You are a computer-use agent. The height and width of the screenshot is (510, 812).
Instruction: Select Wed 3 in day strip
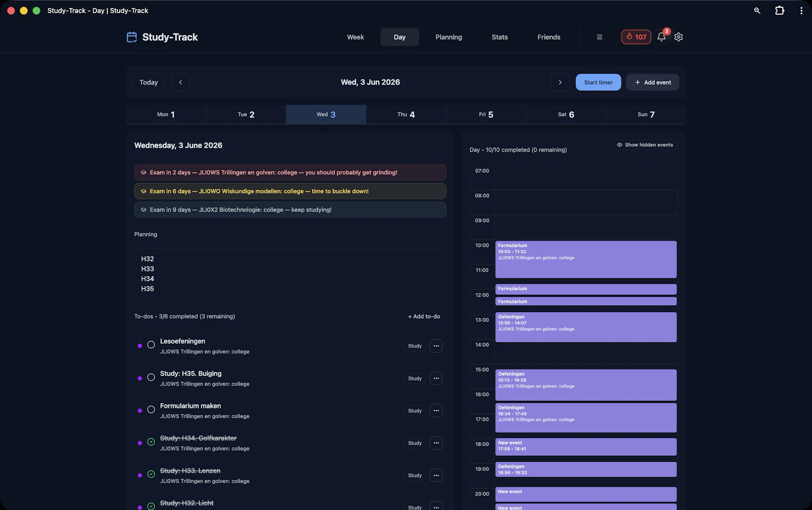pos(326,115)
